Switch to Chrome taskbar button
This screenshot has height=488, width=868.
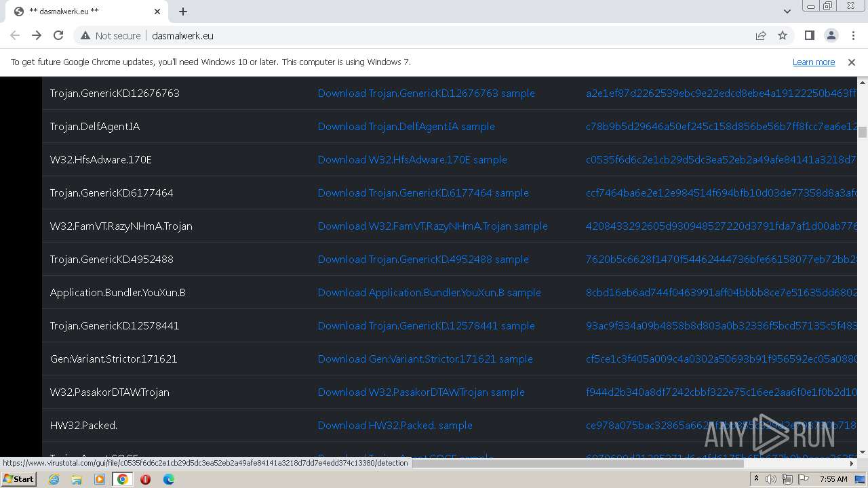[122, 479]
